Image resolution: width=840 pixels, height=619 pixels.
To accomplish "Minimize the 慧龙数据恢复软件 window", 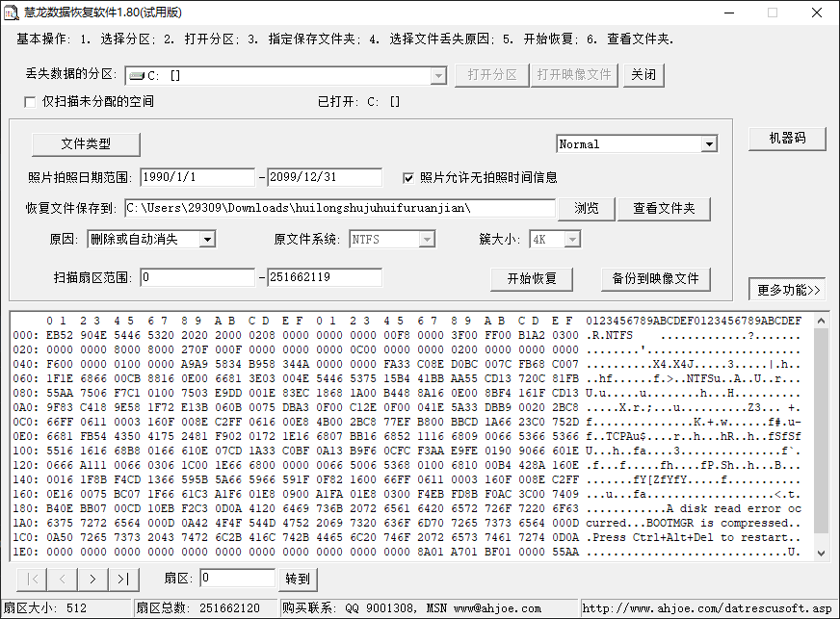I will 729,13.
